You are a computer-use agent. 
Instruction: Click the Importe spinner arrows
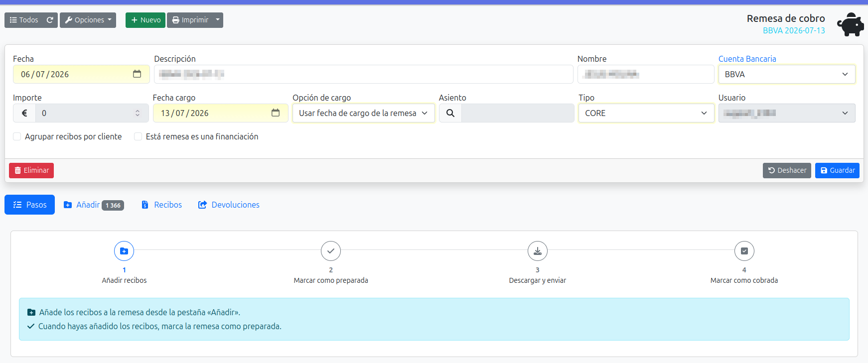click(138, 113)
